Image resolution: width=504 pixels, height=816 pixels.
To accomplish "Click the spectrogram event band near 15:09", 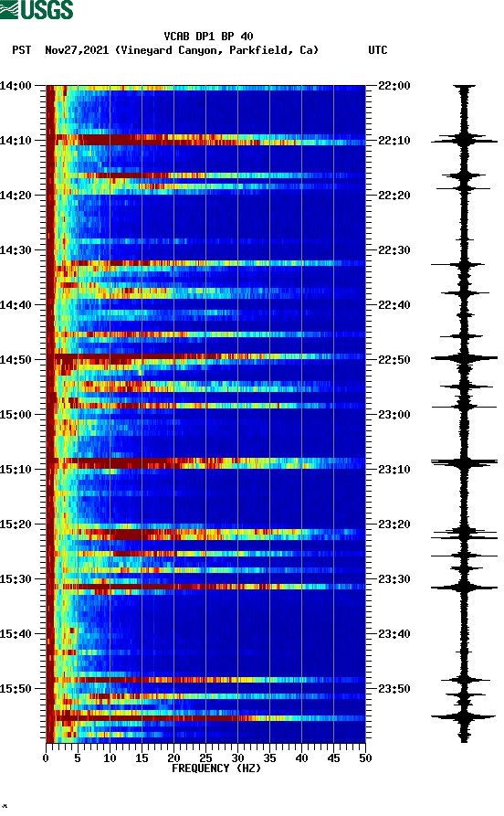I will click(205, 463).
